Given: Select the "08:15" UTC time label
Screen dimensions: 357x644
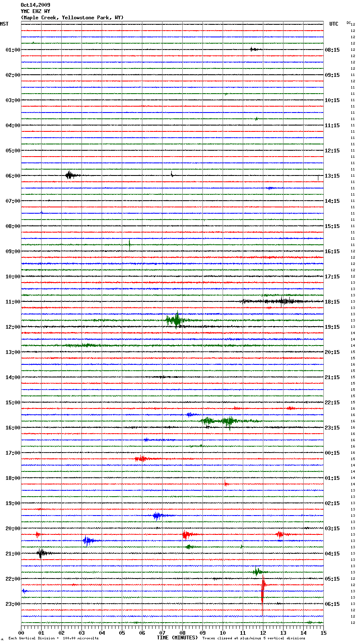Looking at the screenshot, I should click(332, 50).
